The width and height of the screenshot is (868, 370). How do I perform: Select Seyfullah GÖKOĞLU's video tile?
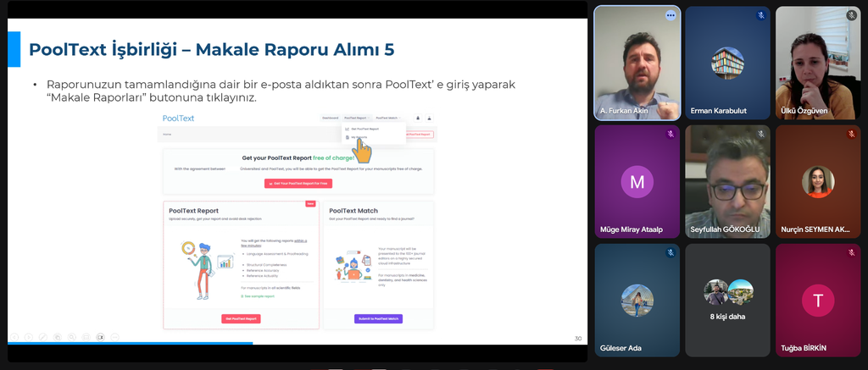point(727,181)
